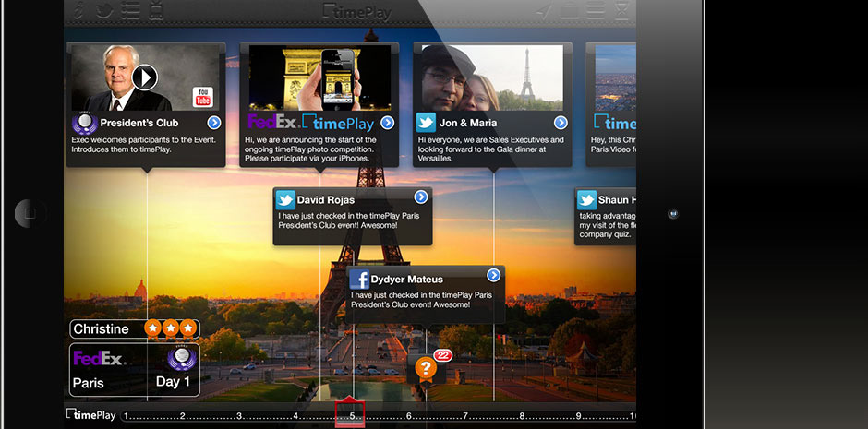Play the President's Club welcome video

(x=144, y=77)
